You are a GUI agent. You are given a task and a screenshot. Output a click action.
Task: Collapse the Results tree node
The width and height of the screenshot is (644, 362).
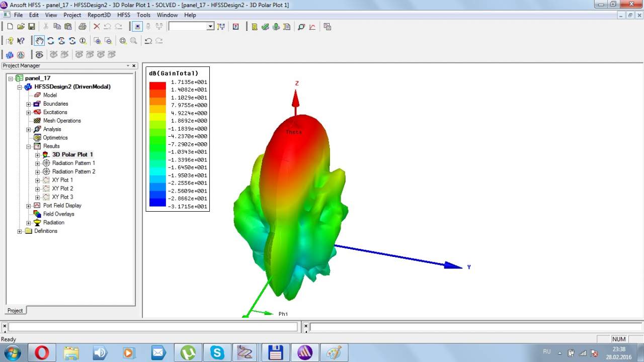(x=29, y=146)
